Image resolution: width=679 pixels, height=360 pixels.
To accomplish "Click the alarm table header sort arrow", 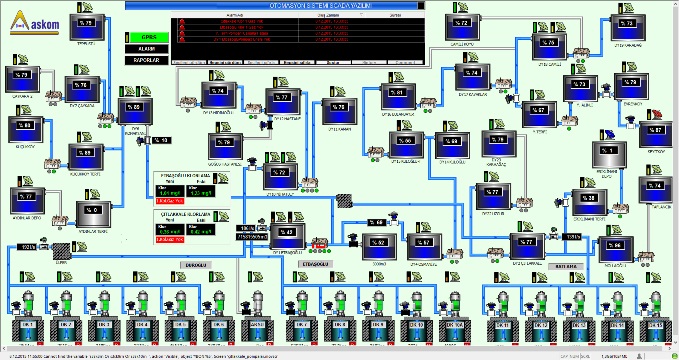I will click(x=362, y=15).
